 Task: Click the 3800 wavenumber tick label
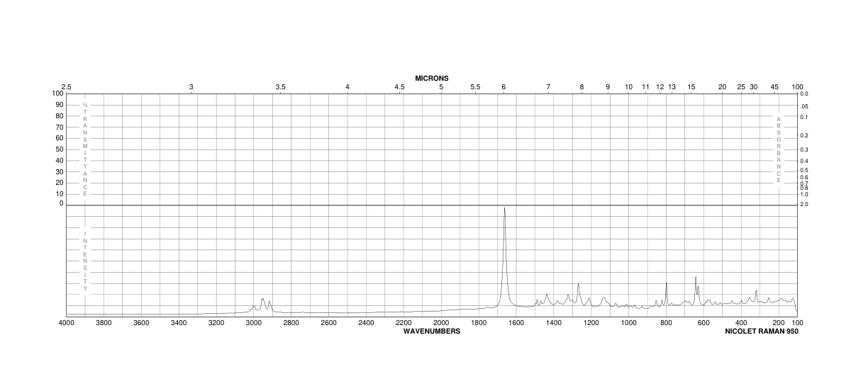104,323
